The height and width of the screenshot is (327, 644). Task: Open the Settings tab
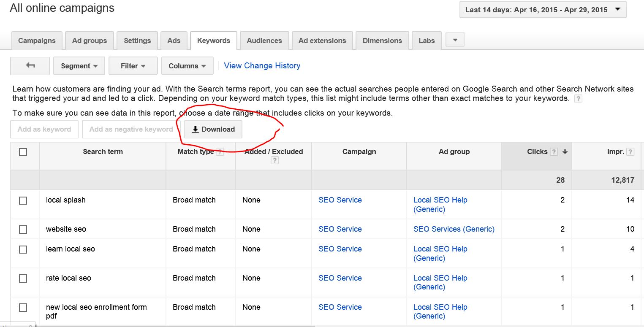click(x=137, y=41)
